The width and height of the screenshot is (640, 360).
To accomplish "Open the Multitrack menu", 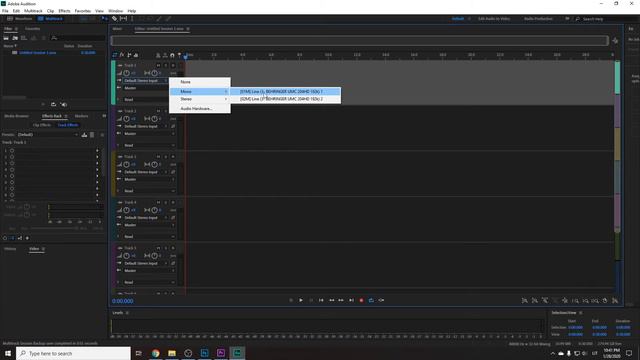I will [x=33, y=11].
